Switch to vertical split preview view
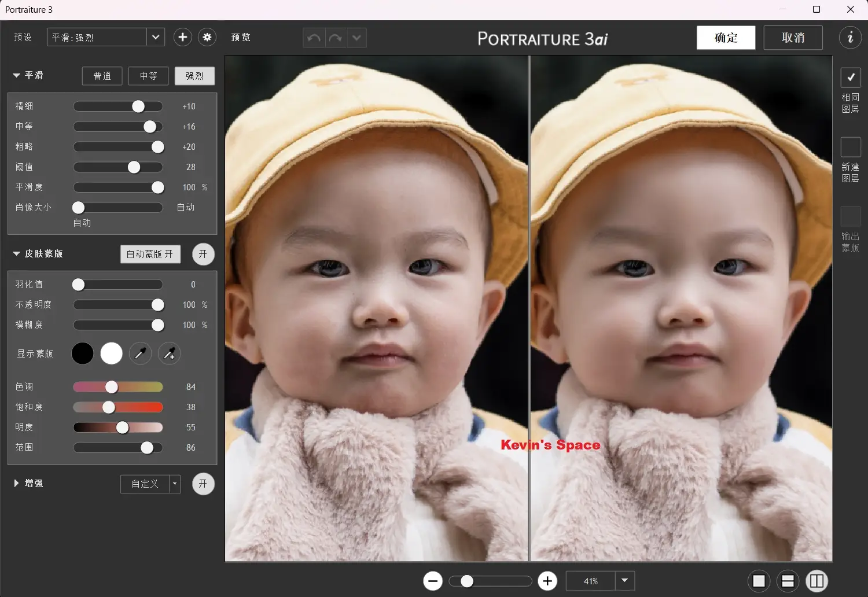The image size is (868, 597). pos(816,581)
